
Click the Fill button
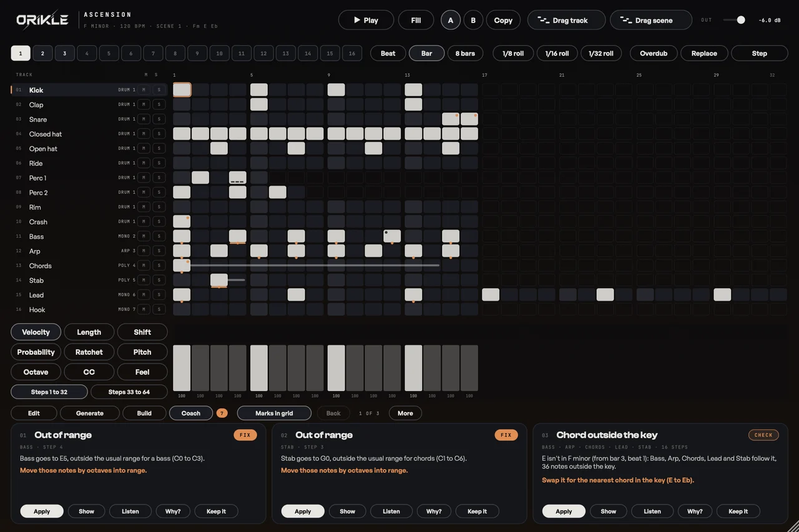(416, 20)
